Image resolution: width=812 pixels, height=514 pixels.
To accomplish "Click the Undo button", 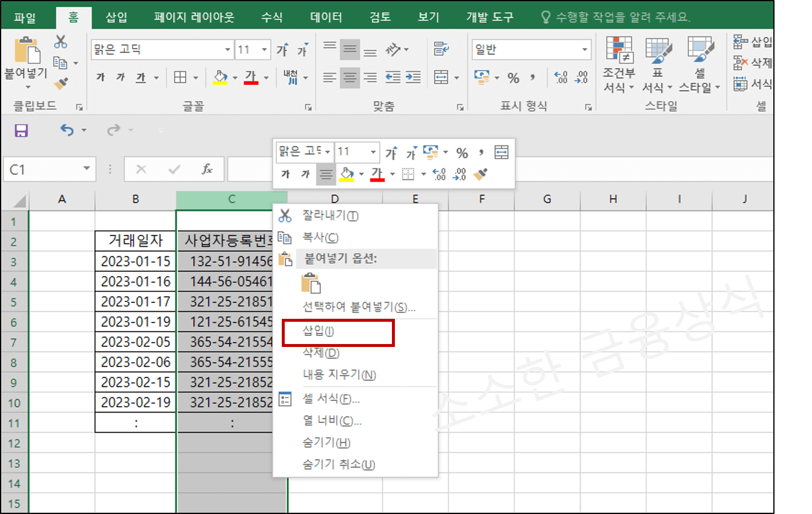I will tap(66, 130).
